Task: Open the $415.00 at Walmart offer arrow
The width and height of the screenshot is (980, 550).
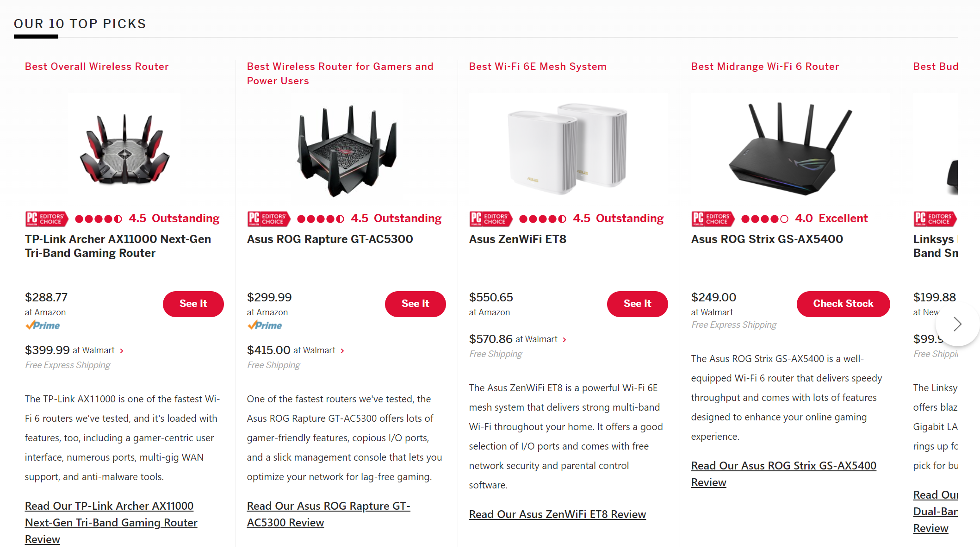Action: tap(342, 351)
